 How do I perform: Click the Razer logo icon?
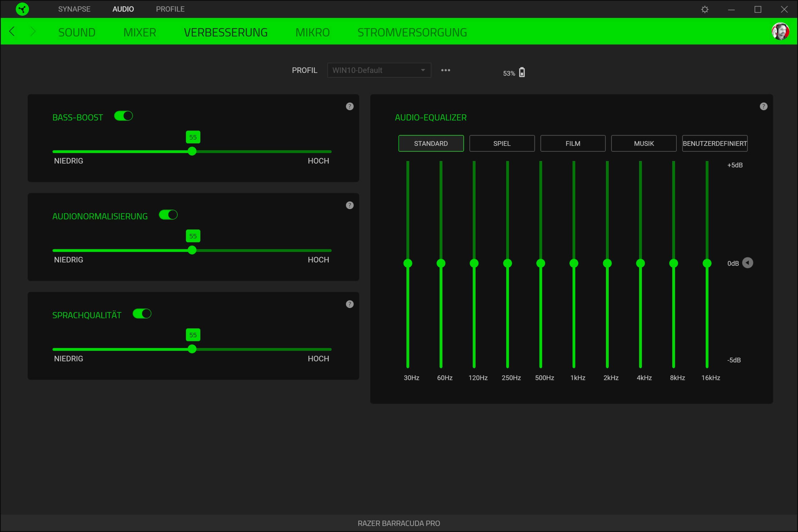pos(22,9)
